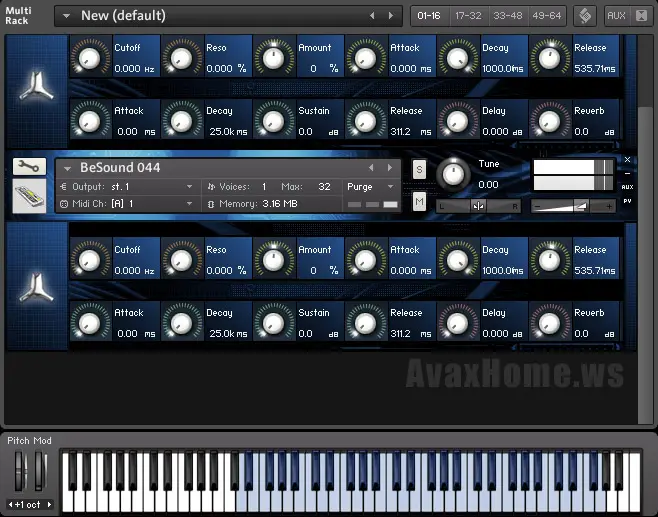Click Reso knob in upper instrument panel
This screenshot has height=517, width=658.
point(182,58)
